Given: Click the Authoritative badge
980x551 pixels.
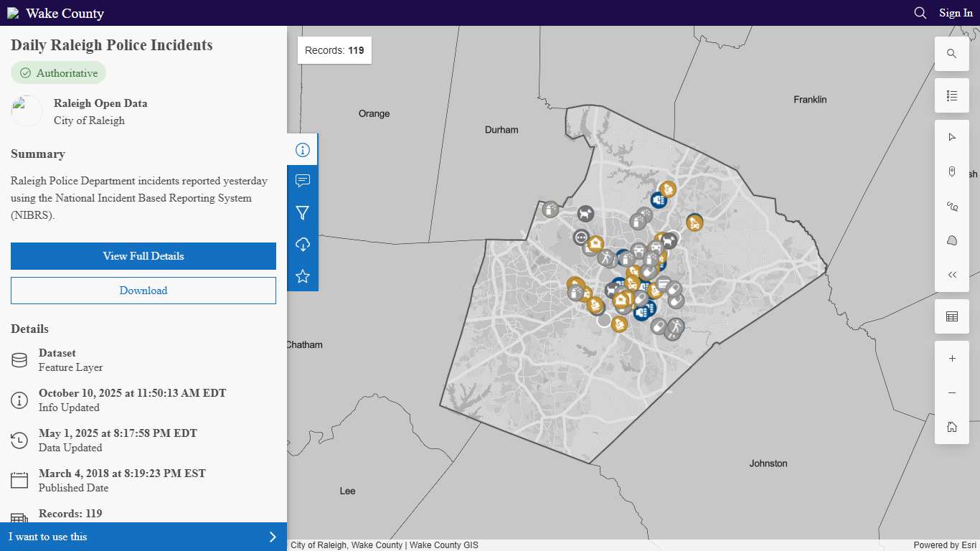Looking at the screenshot, I should point(58,72).
